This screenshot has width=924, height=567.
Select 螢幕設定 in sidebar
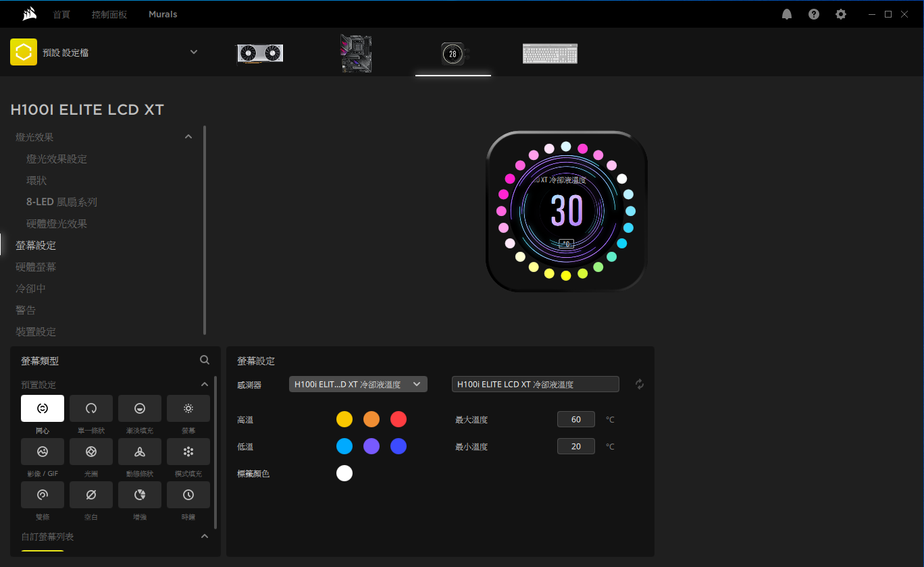(x=36, y=245)
